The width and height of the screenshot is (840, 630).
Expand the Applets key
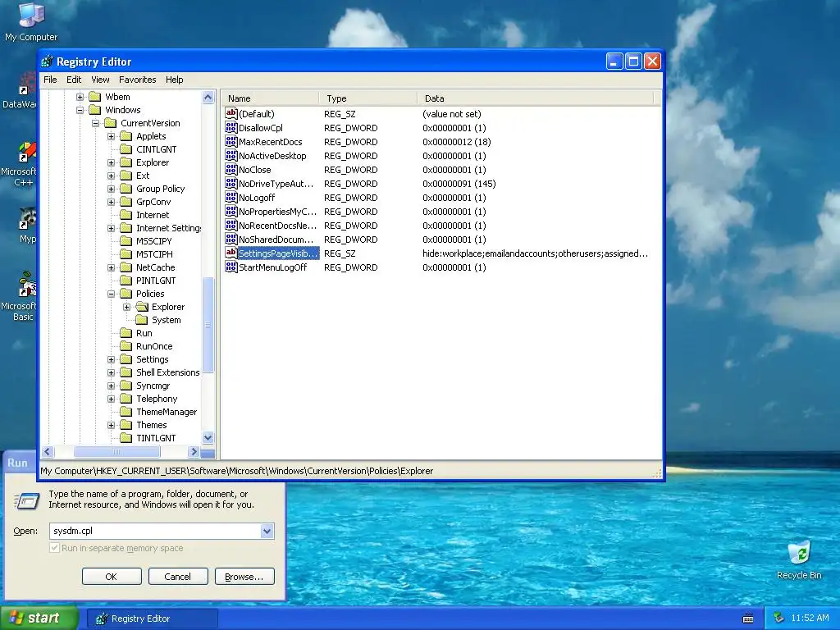111,136
